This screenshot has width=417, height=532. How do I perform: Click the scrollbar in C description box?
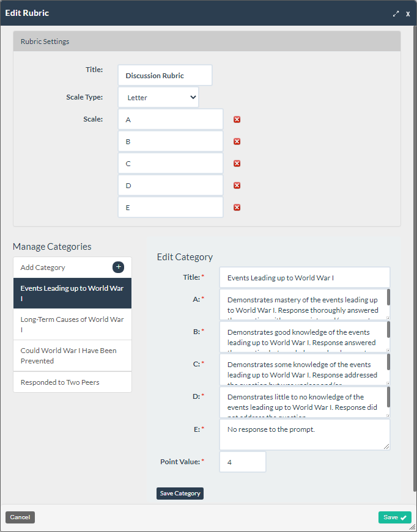tap(388, 362)
